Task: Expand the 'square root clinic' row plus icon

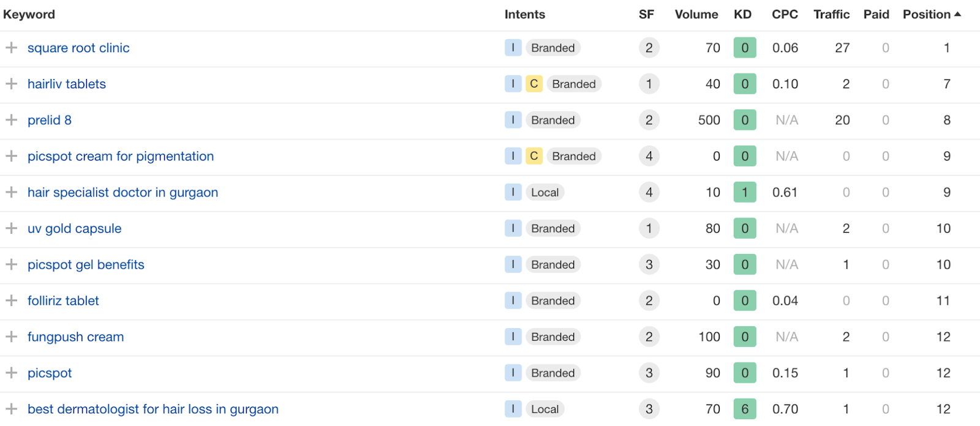Action: [x=11, y=48]
